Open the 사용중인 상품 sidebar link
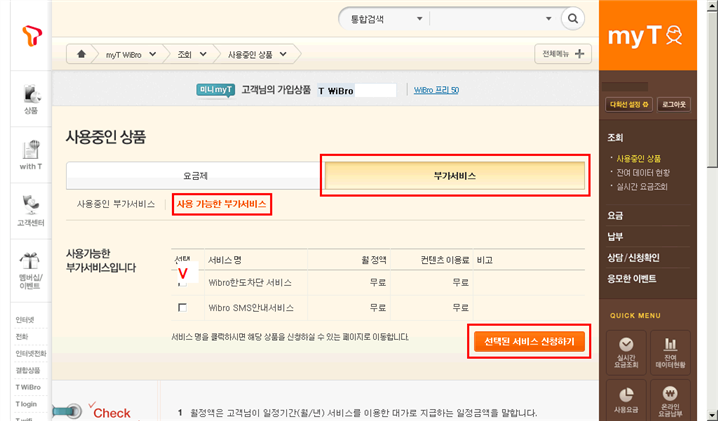This screenshot has height=421, width=718. (x=638, y=159)
